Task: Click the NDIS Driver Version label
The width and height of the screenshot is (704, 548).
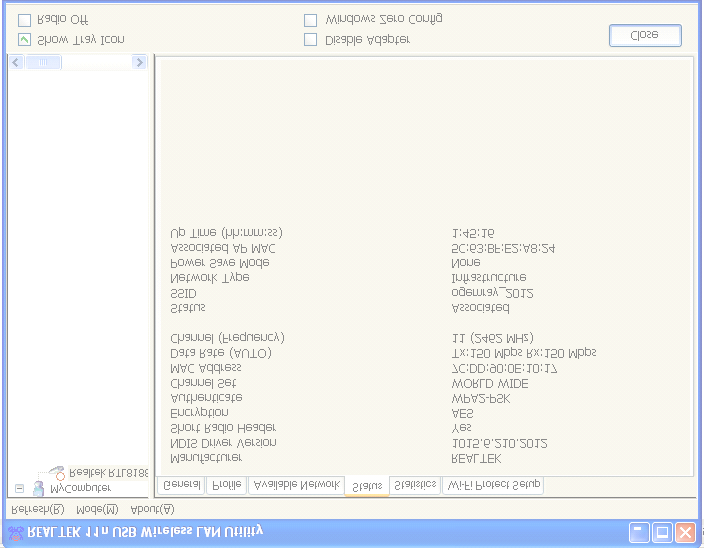Action: (x=223, y=443)
